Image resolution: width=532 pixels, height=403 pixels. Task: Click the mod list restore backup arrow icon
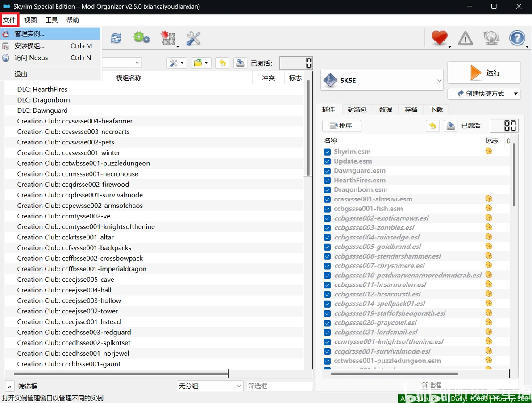[222, 63]
